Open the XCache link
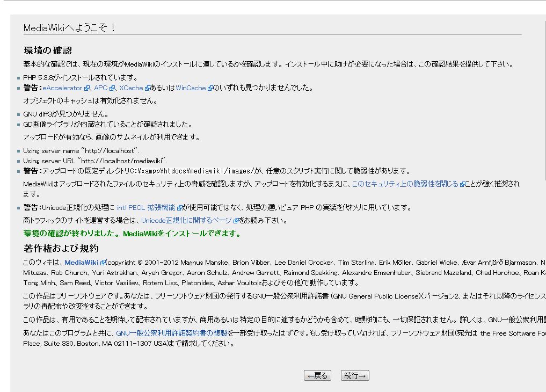Viewport: 546px width, 392px height. click(131, 88)
